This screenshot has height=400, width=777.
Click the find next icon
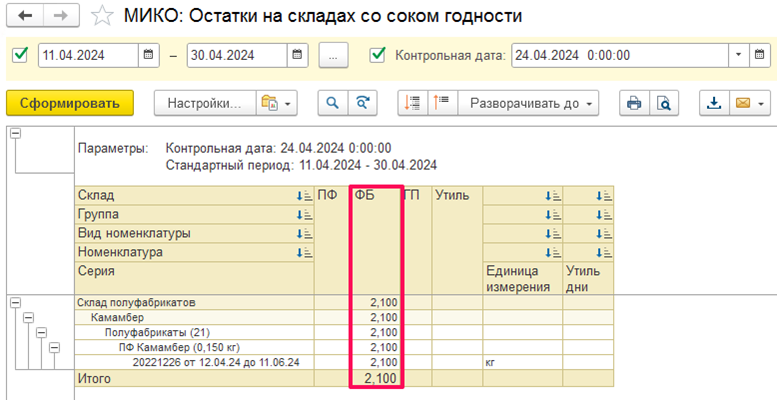pos(363,103)
